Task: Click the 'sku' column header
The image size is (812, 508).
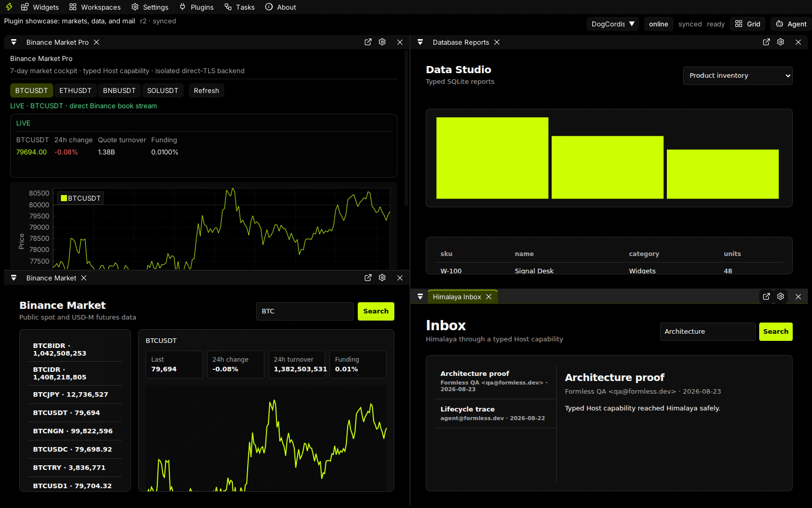Action: (446, 253)
